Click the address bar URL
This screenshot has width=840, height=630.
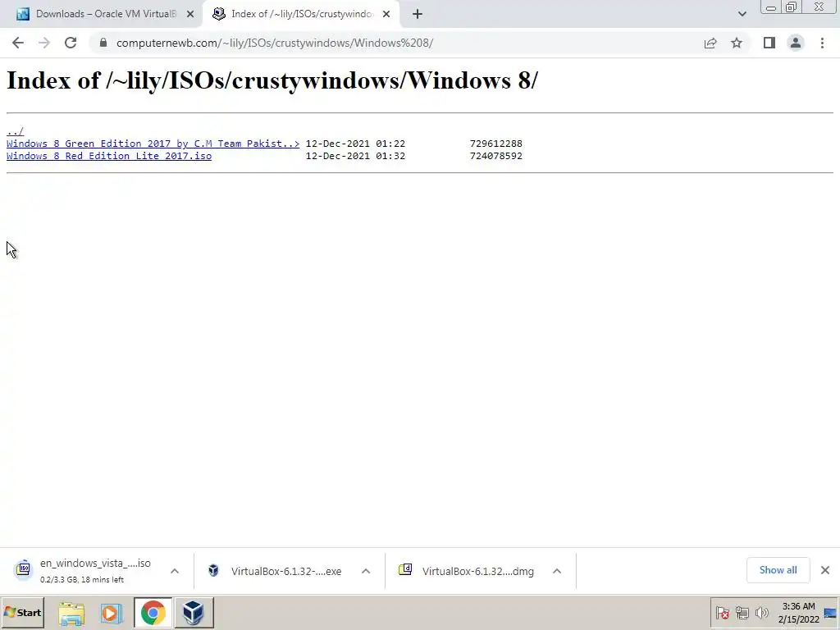point(274,43)
